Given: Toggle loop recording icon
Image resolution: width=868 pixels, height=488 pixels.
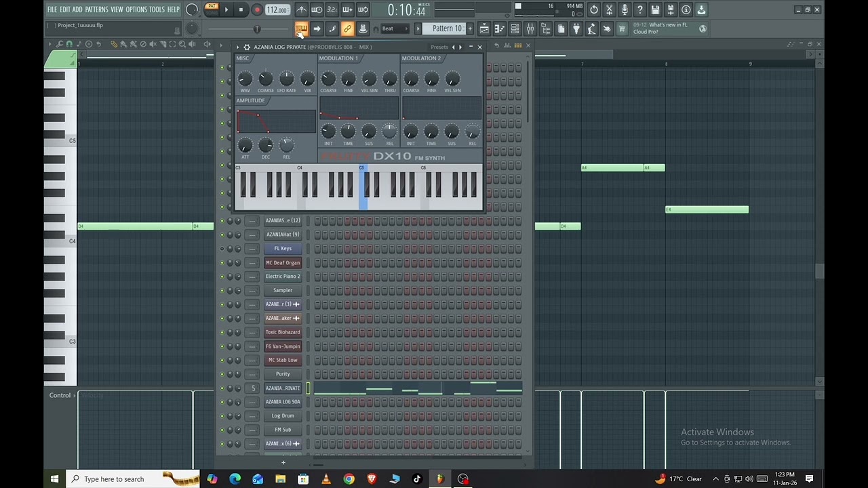Looking at the screenshot, I should [x=363, y=9].
